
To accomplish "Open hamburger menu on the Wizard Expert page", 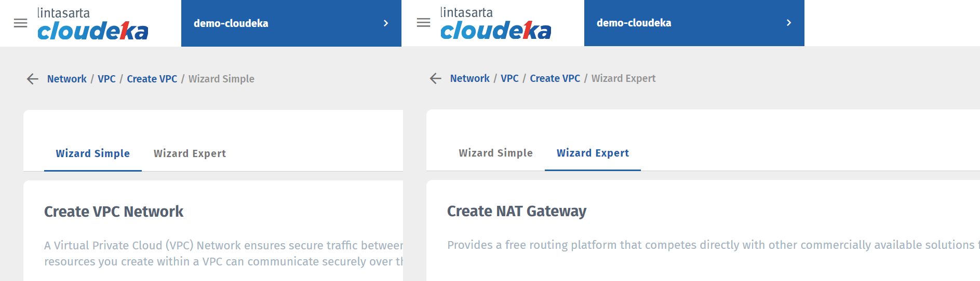I will pos(423,23).
